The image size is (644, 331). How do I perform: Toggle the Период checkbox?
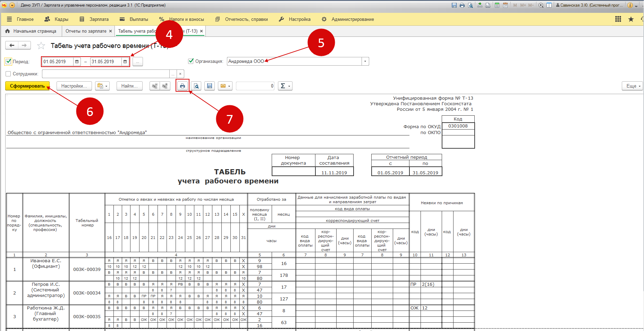pos(8,61)
